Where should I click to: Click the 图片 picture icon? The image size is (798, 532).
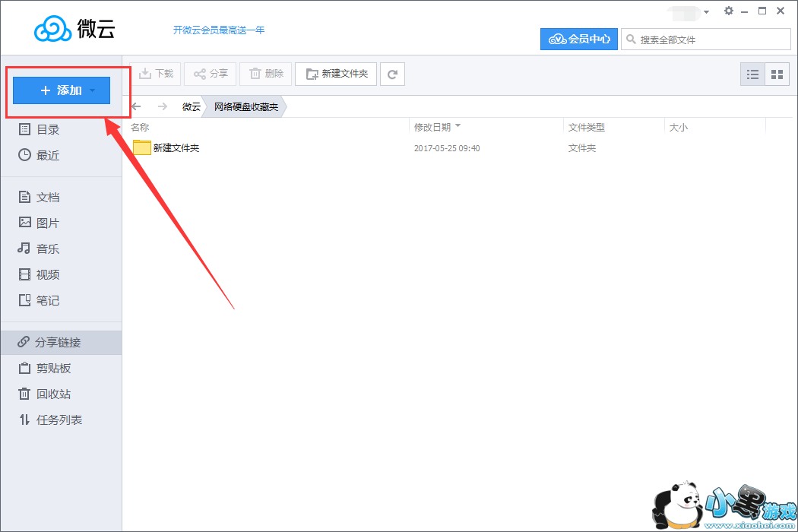coord(24,222)
